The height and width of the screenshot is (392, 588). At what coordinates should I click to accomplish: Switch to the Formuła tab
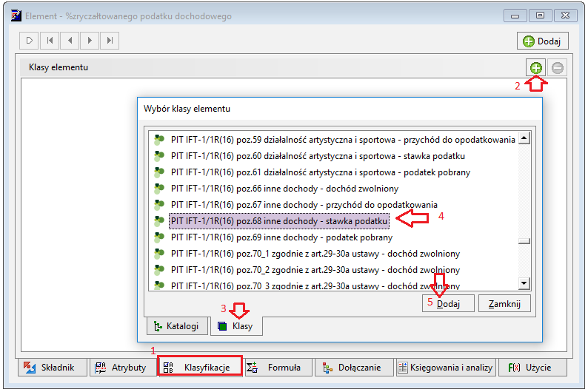point(278,368)
